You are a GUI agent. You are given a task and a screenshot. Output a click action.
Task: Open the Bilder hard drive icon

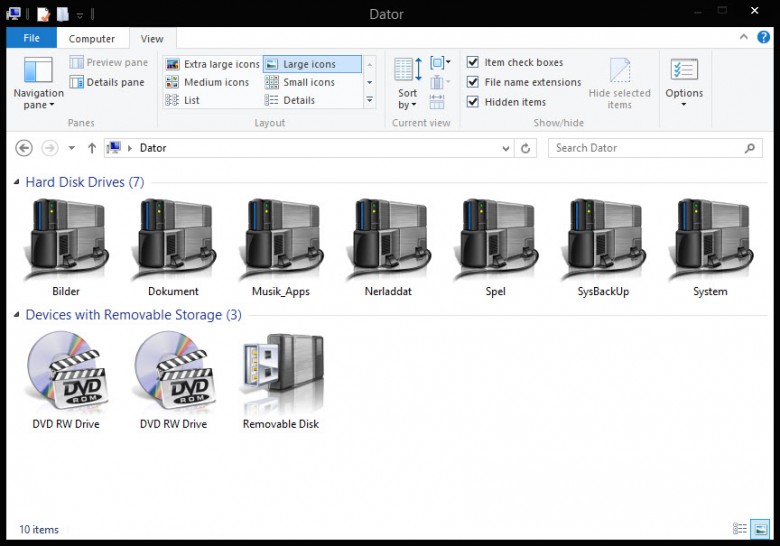point(66,239)
